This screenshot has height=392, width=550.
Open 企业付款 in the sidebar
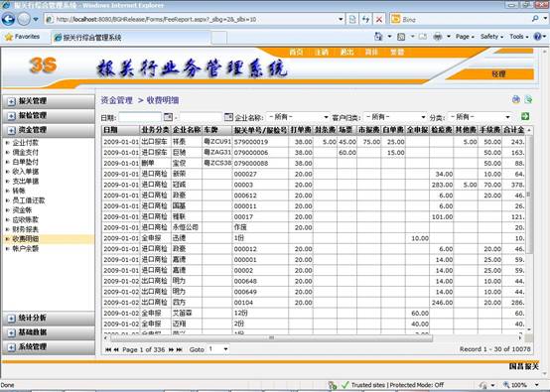pyautogui.click(x=25, y=143)
